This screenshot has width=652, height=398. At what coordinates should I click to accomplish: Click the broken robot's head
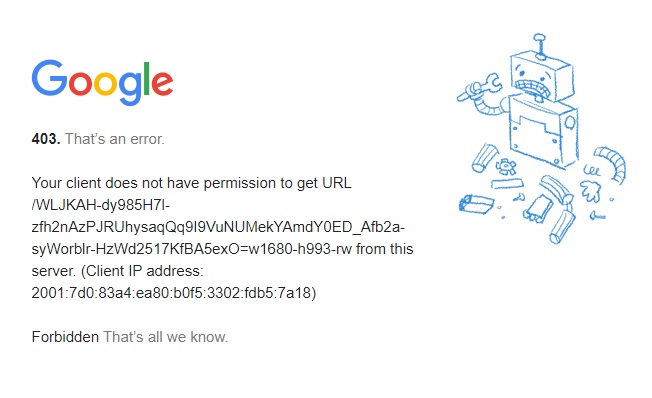point(541,76)
